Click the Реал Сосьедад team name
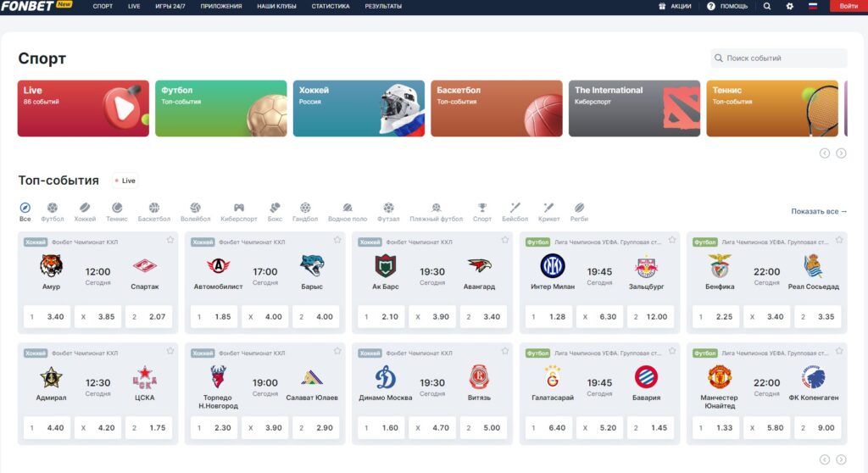The height and width of the screenshot is (473, 868). click(x=813, y=287)
